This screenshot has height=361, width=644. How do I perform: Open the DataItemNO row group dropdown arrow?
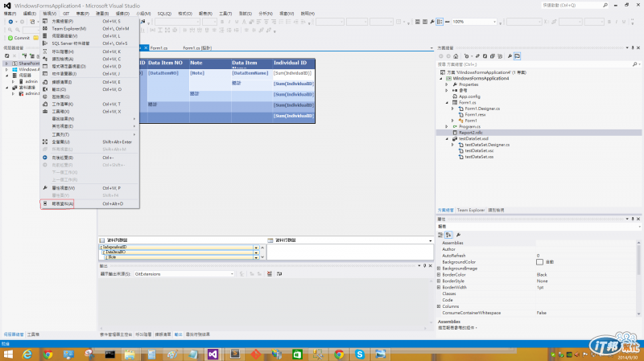pyautogui.click(x=256, y=252)
